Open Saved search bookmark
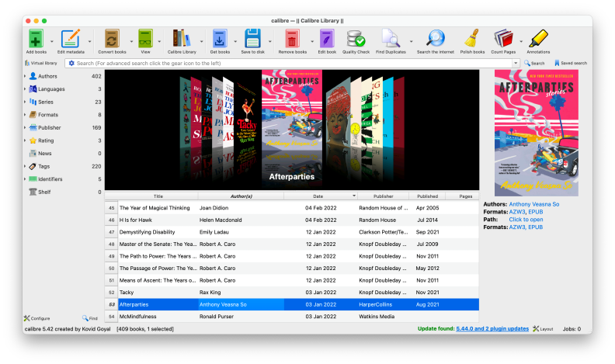The height and width of the screenshot is (364, 615). click(571, 63)
